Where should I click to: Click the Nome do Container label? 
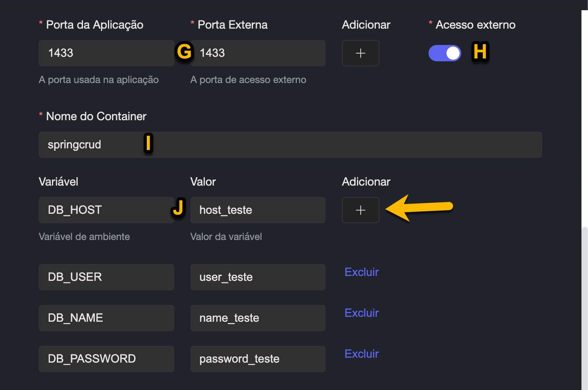coord(96,117)
